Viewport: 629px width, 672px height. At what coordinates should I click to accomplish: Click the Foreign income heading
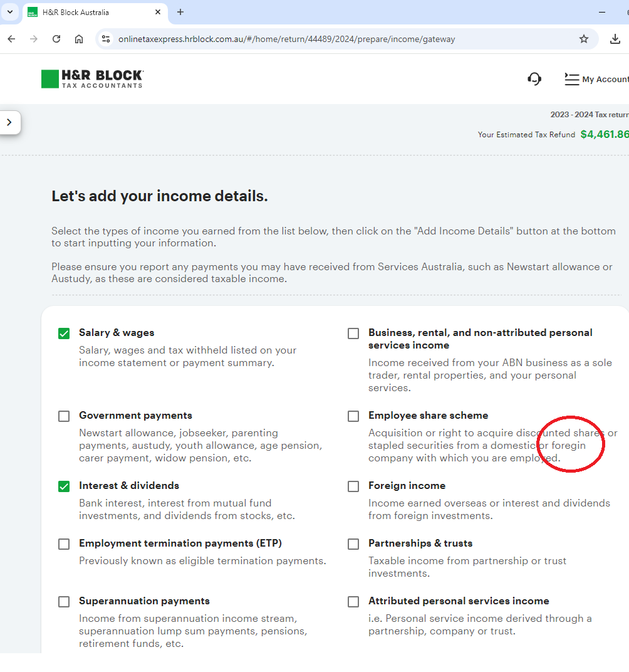click(x=407, y=486)
